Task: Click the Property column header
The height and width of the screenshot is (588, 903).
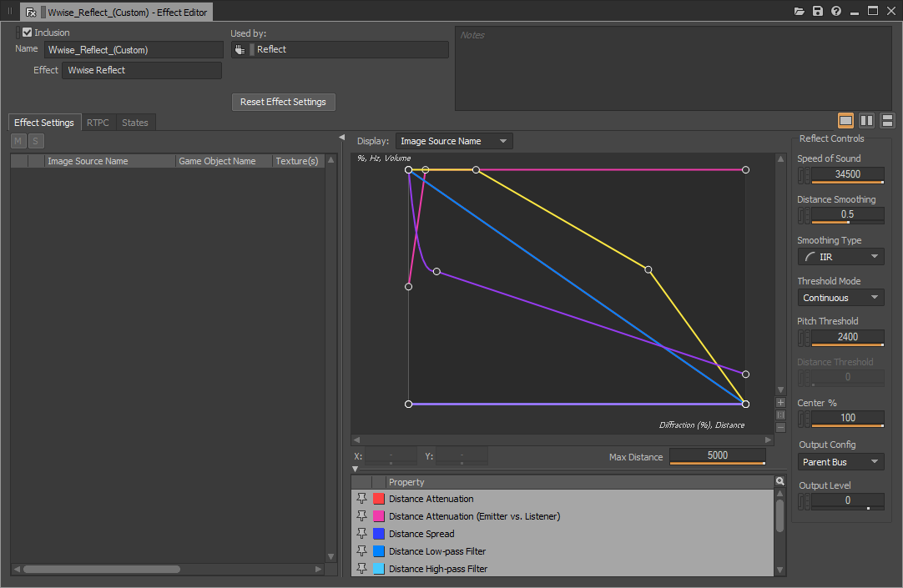Action: 581,482
